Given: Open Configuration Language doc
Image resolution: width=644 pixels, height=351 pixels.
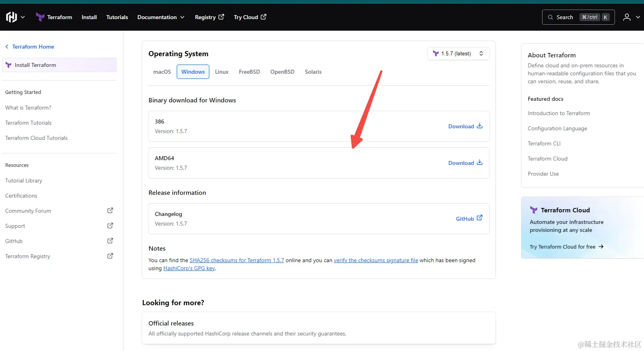Looking at the screenshot, I should click(557, 128).
